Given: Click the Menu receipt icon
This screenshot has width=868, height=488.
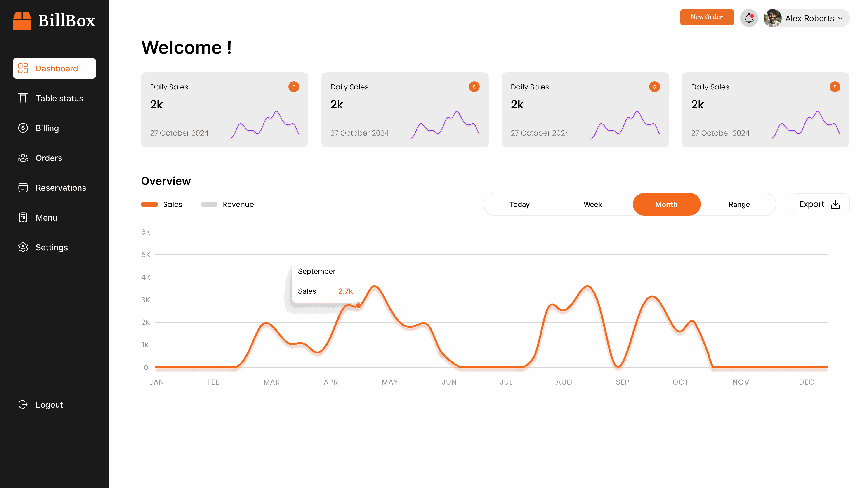Looking at the screenshot, I should 23,217.
